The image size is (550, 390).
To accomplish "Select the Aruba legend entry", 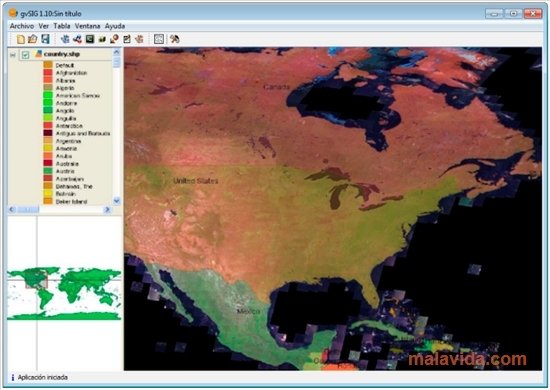I will pos(64,156).
